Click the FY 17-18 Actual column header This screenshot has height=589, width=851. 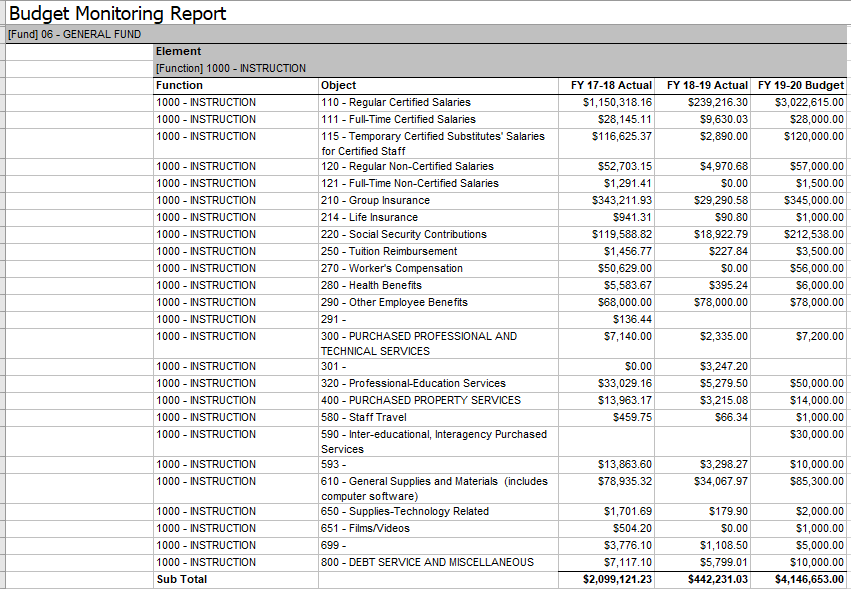click(606, 85)
